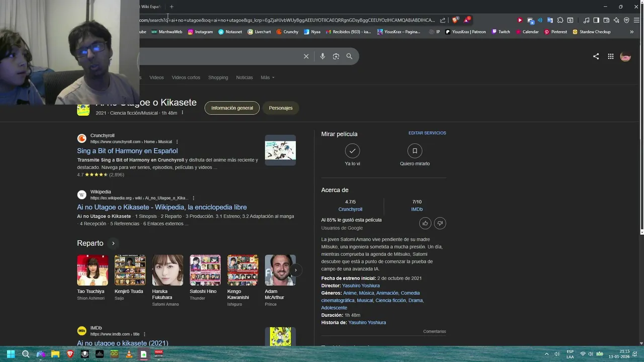Open the Pinterest bookmark
Screen dimensions: 644x362
555,32
